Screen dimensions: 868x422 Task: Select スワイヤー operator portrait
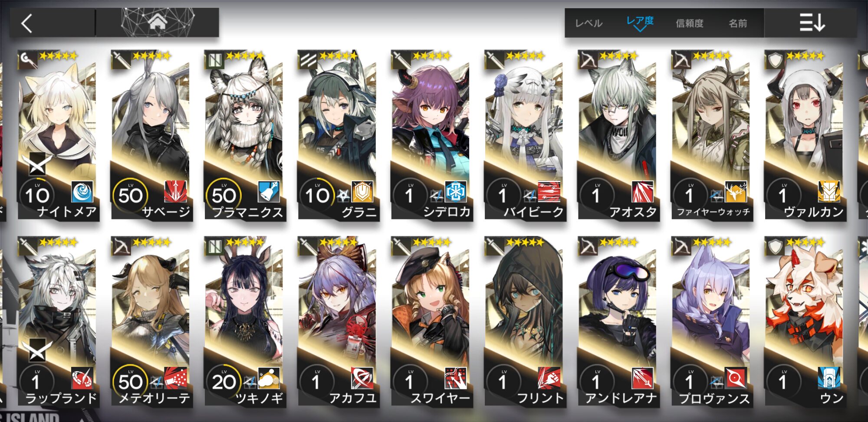(431, 304)
